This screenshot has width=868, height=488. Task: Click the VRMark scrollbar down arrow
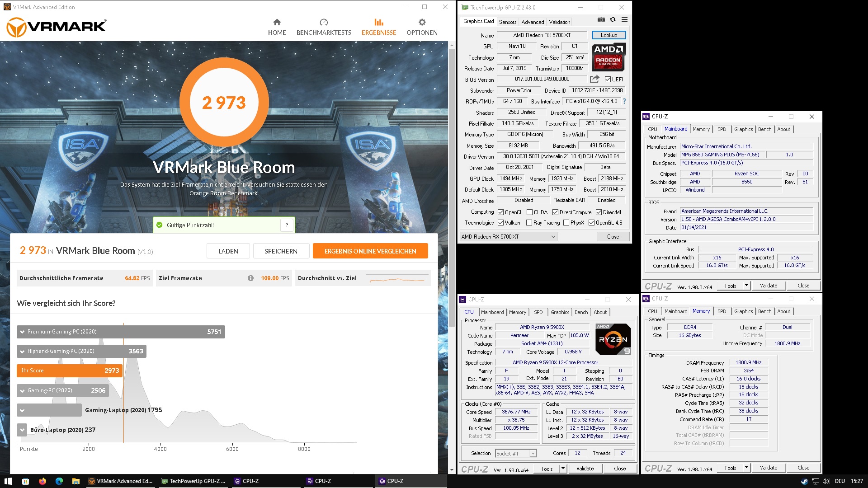(x=452, y=470)
